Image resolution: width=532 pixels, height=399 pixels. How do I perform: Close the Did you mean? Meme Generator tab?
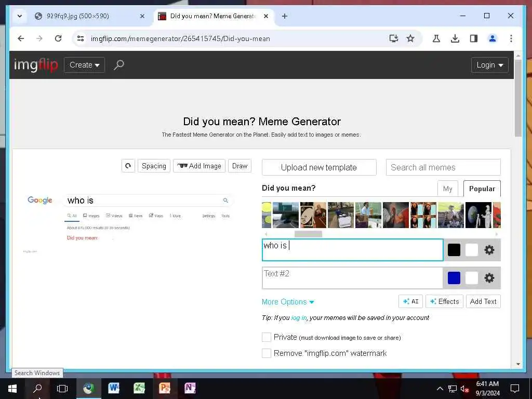(x=266, y=16)
